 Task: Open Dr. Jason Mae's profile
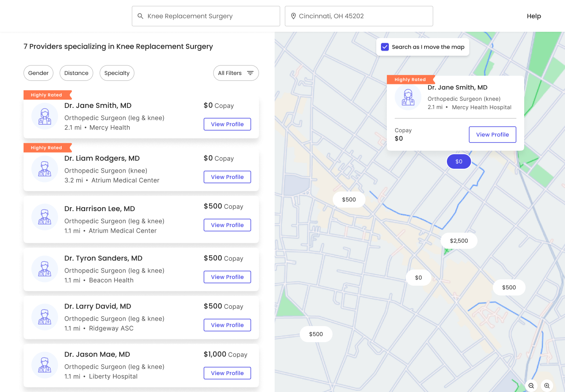[x=227, y=373]
